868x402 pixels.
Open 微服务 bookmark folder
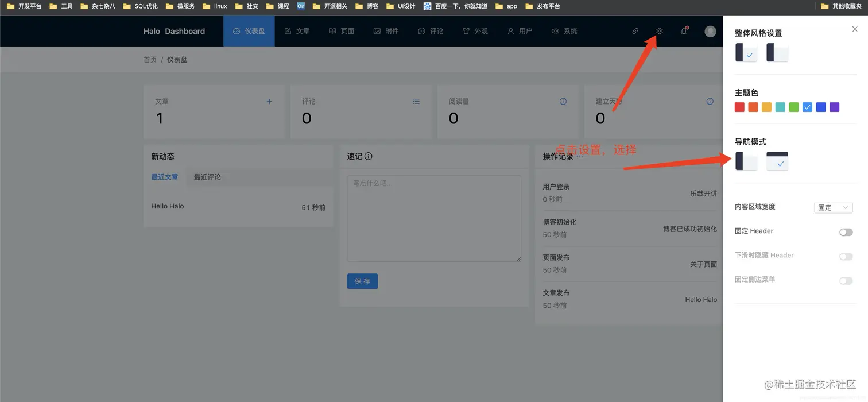[x=180, y=6]
